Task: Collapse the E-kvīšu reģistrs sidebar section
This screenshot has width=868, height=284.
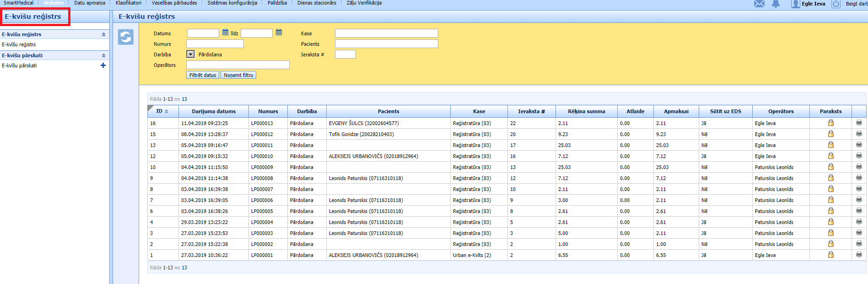Action: [103, 34]
